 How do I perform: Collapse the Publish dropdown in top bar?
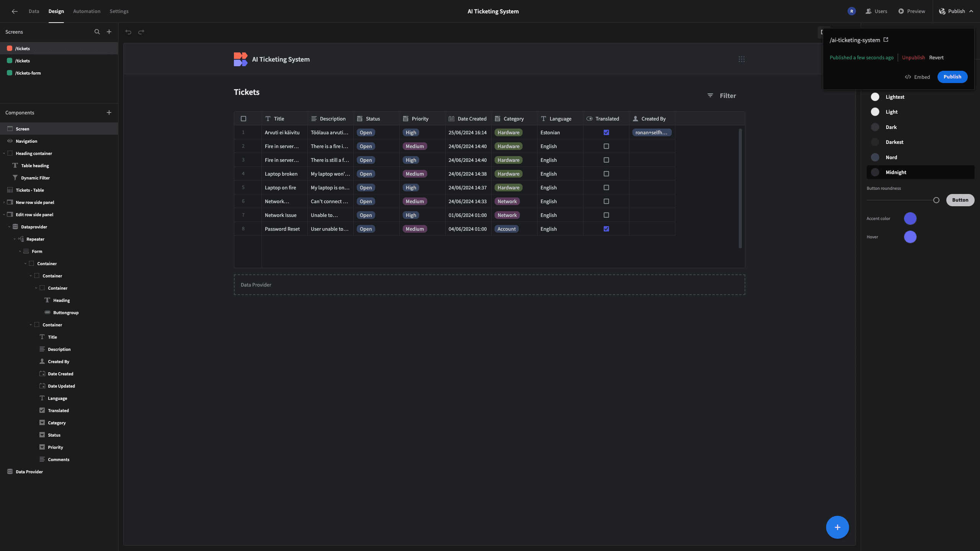971,11
